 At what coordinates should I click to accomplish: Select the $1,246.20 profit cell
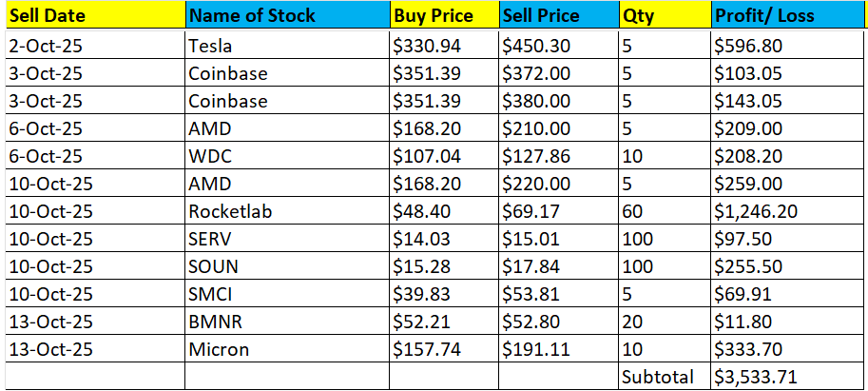787,211
